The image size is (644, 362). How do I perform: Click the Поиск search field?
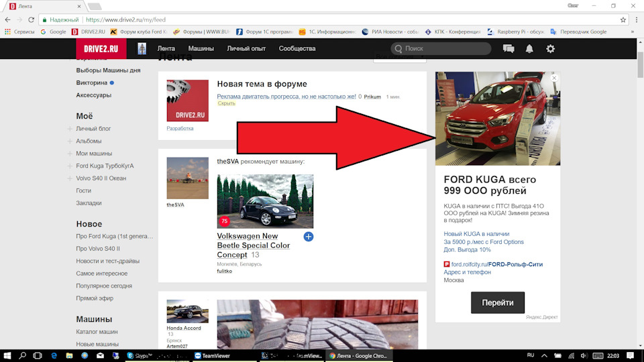click(x=441, y=49)
